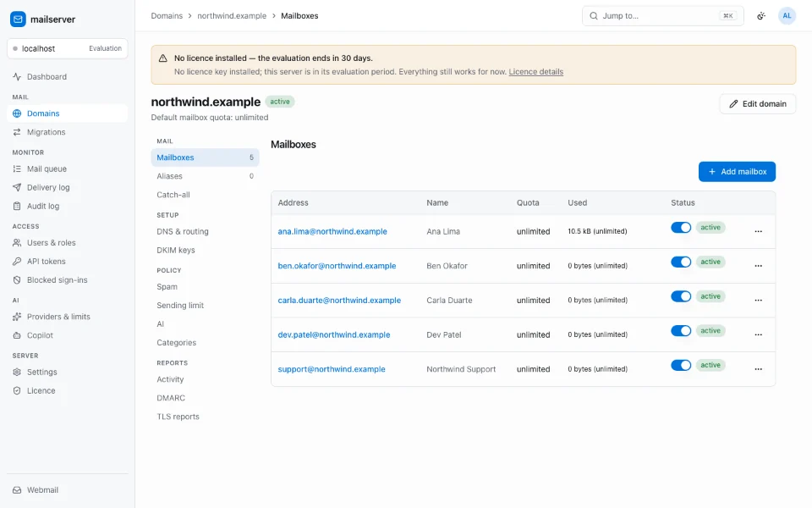Image resolution: width=812 pixels, height=508 pixels.
Task: Click the Used column header
Action: (578, 202)
